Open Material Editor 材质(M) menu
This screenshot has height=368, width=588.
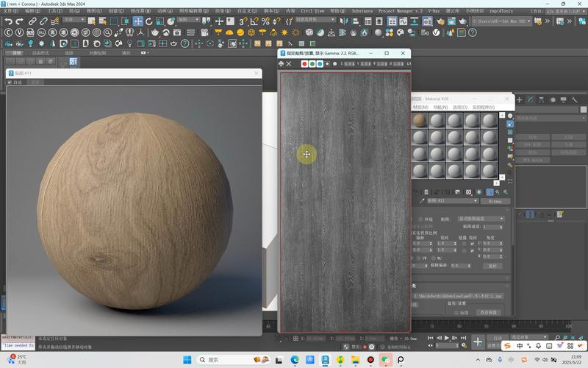pos(420,107)
